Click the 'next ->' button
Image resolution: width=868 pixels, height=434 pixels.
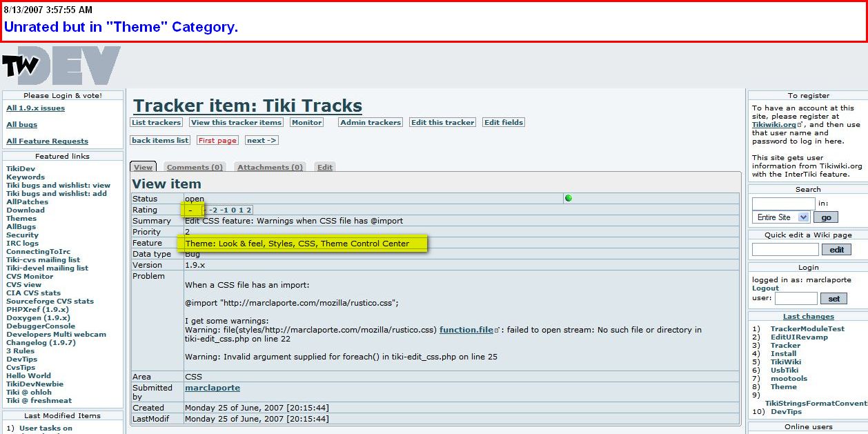tap(262, 140)
